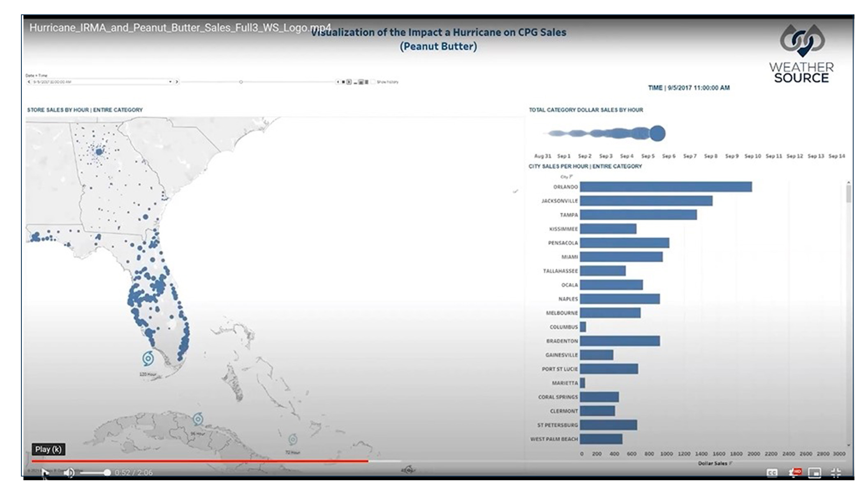868x493 pixels.
Task: Mute the video with the speaker icon
Action: [x=69, y=472]
